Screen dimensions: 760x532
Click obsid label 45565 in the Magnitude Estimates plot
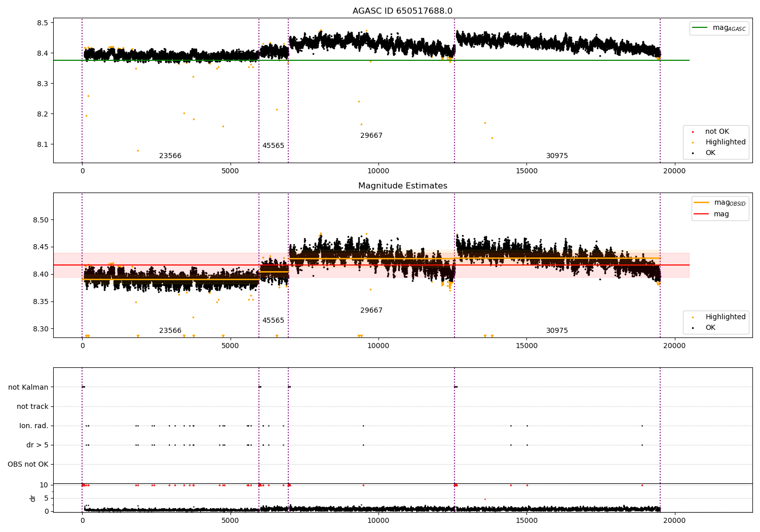click(x=273, y=321)
